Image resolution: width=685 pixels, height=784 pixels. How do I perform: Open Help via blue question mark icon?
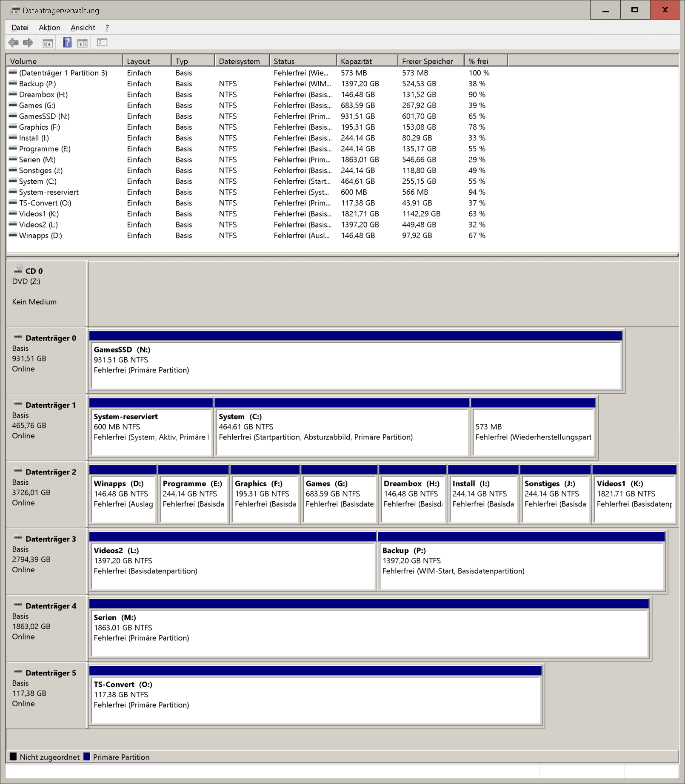67,43
